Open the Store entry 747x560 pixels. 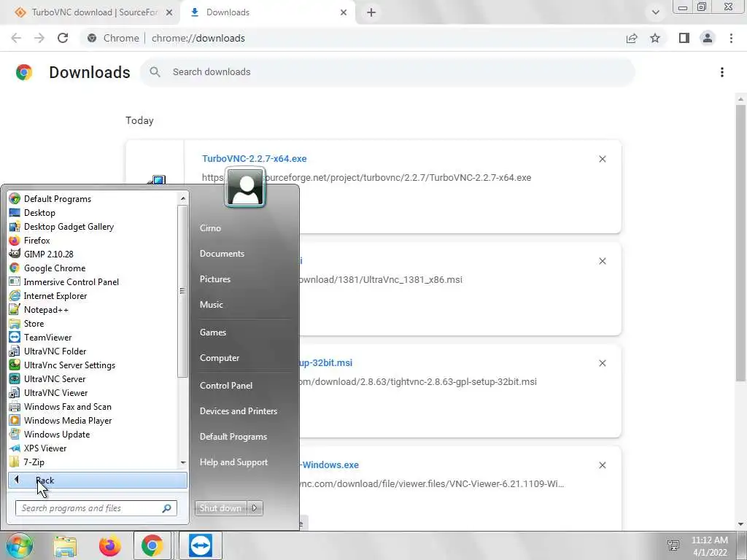(x=34, y=323)
